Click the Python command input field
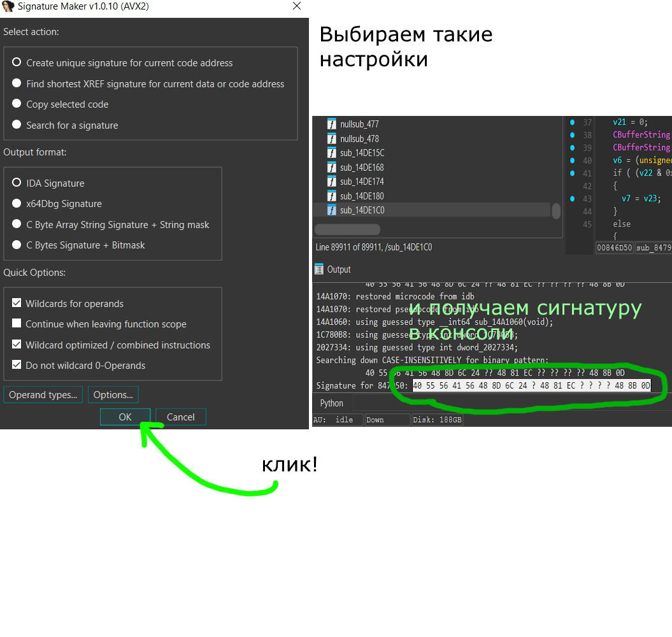Image resolution: width=672 pixels, height=637 pixels. 513,403
